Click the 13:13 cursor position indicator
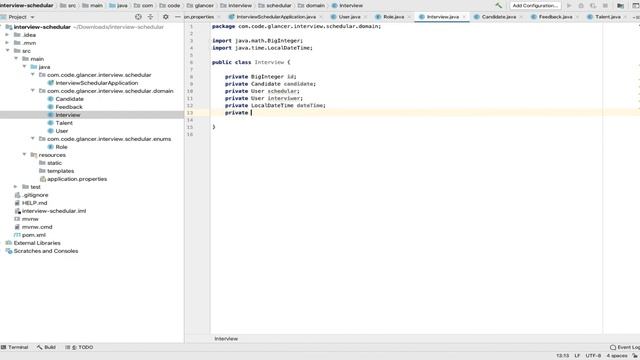 [562, 356]
